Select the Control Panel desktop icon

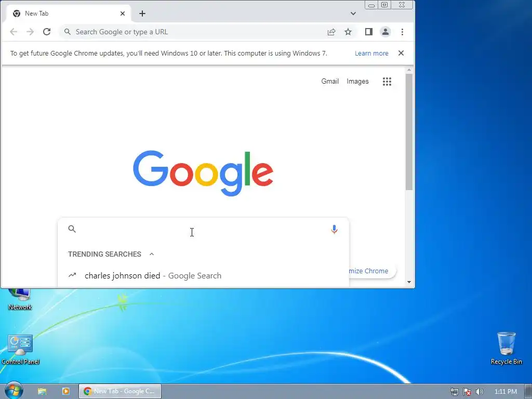coord(20,350)
